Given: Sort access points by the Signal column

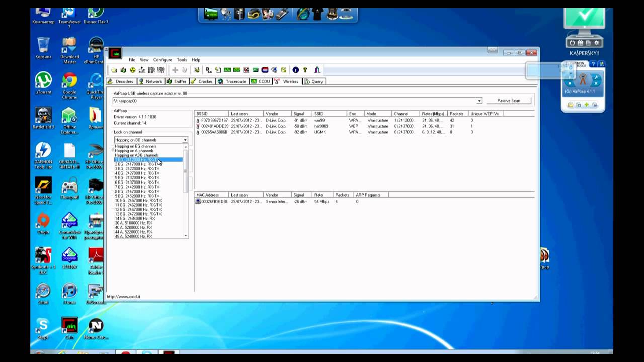Looking at the screenshot, I should [x=301, y=114].
